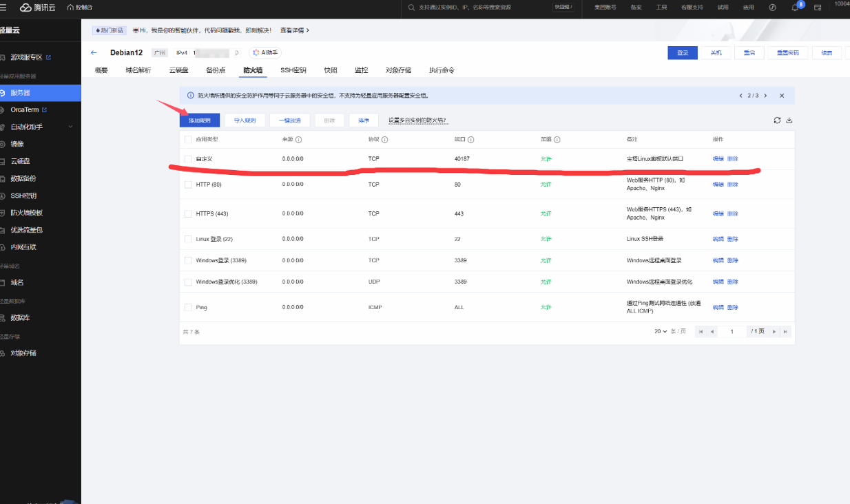Expand the 自动化助手 sidebar item
Image resolution: width=850 pixels, height=504 pixels.
coord(70,127)
